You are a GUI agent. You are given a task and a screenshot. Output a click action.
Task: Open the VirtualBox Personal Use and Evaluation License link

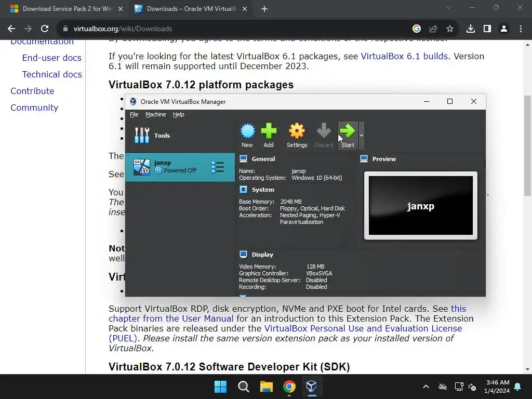coord(363,328)
